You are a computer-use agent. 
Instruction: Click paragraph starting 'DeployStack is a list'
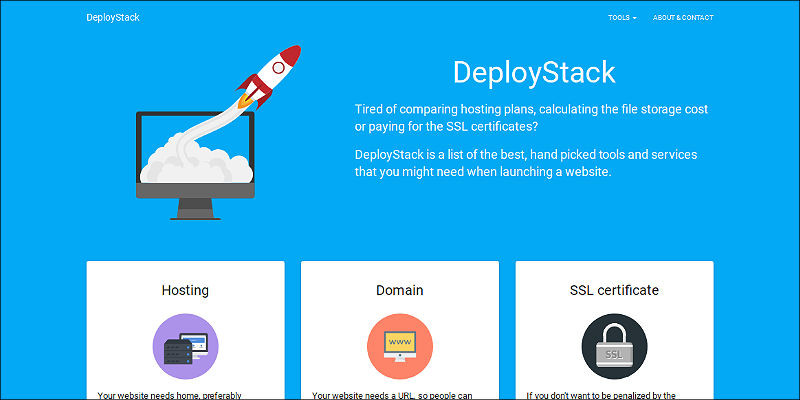pyautogui.click(x=526, y=163)
